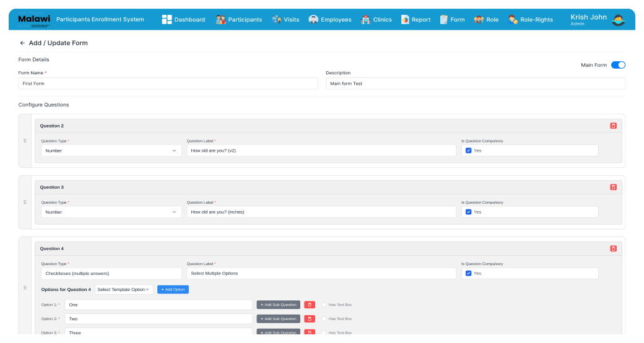Edit Question 2 label field
This screenshot has height=343, width=644.
(321, 150)
